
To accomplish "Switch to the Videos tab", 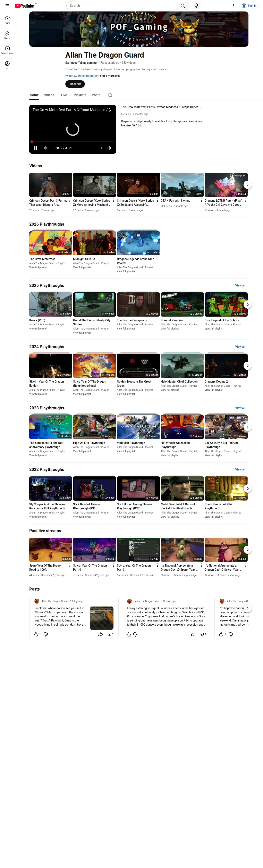I will coord(49,95).
